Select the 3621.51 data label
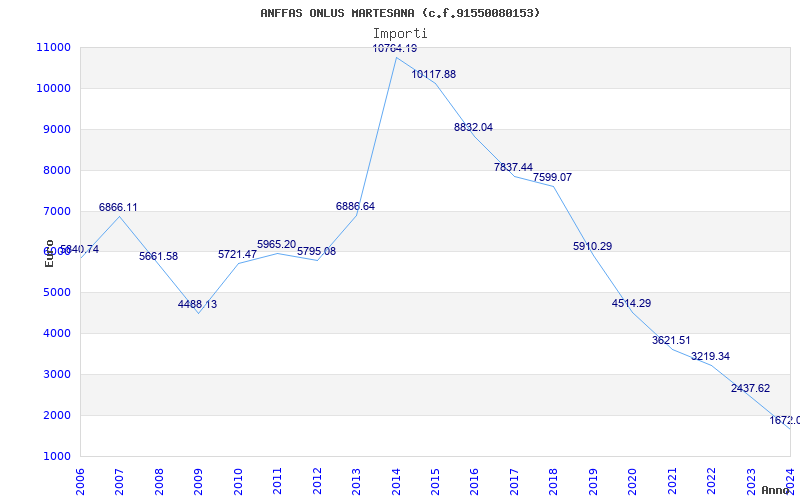The width and height of the screenshot is (800, 500). (x=671, y=340)
